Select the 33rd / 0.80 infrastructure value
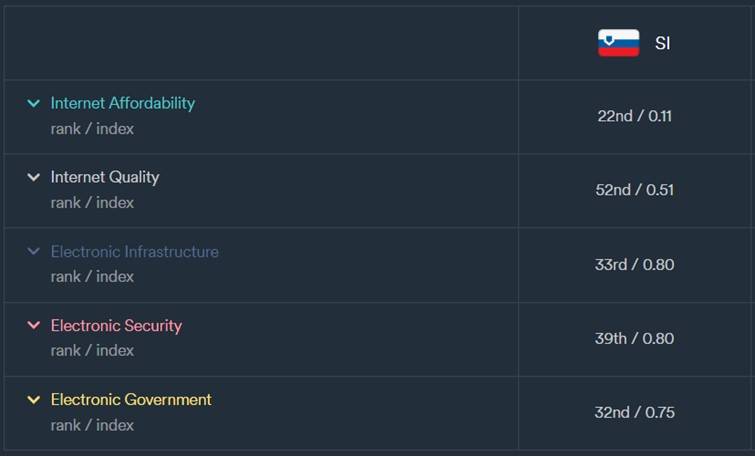Image resolution: width=755 pixels, height=457 pixels. point(635,264)
